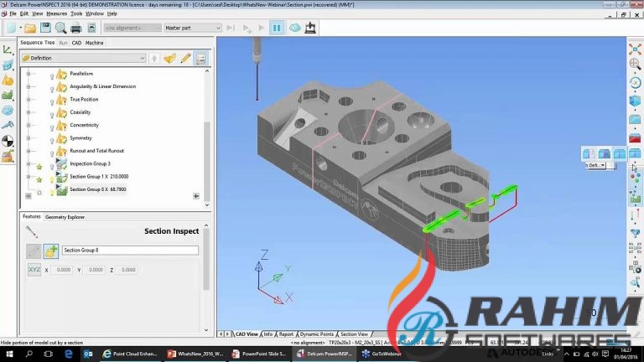Select Inspection Group 3 tree item
The image size is (644, 362).
(x=90, y=163)
